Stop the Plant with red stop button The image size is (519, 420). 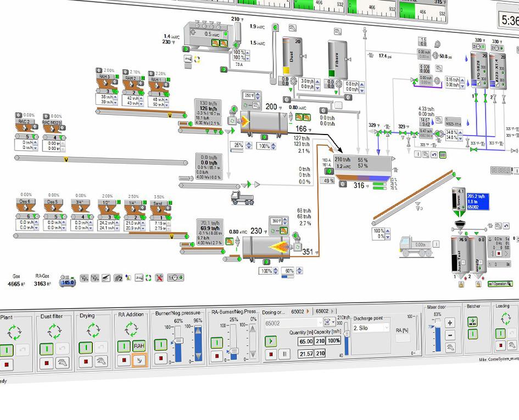7,365
